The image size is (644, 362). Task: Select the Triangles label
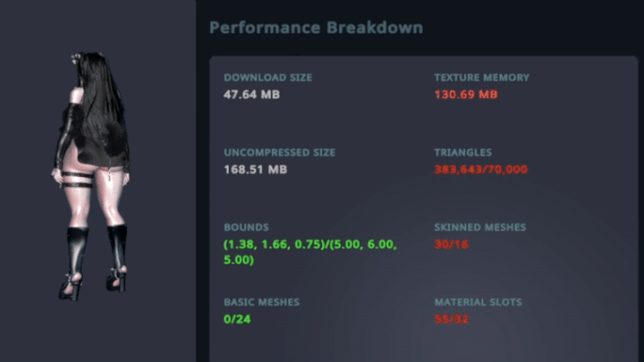[x=463, y=152]
